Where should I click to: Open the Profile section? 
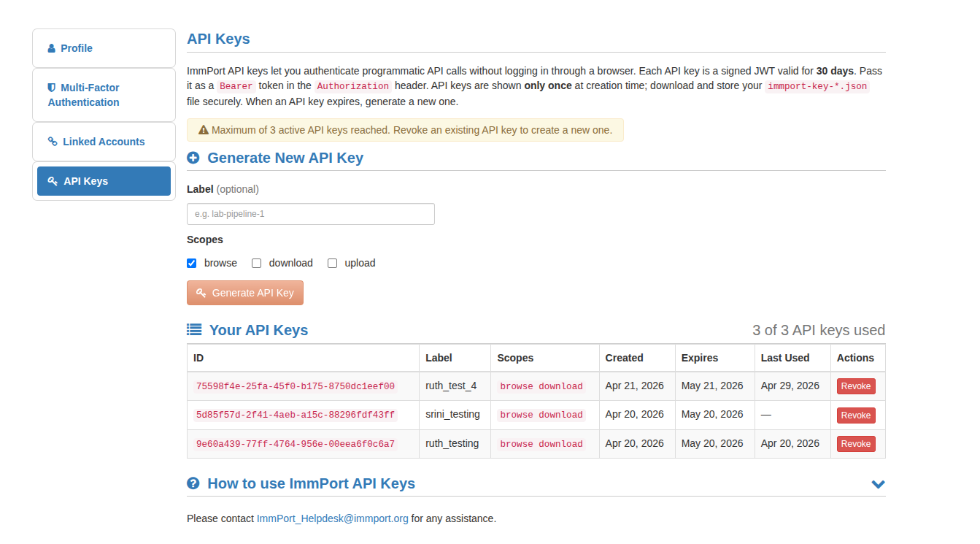104,48
